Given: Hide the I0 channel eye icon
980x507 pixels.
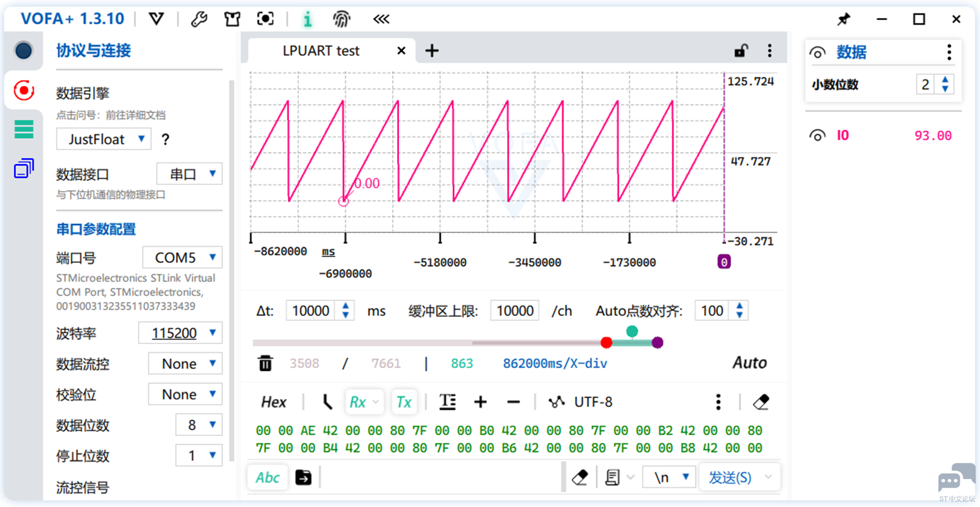Looking at the screenshot, I should pos(817,136).
